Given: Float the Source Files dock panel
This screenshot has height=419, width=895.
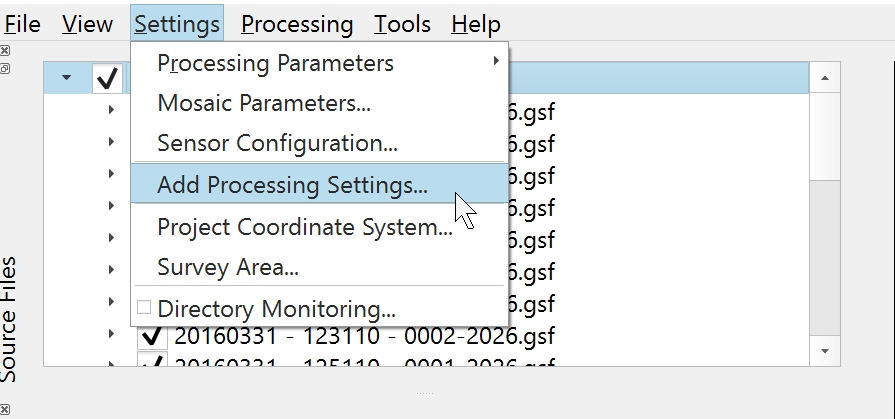Looking at the screenshot, I should coord(5,68).
